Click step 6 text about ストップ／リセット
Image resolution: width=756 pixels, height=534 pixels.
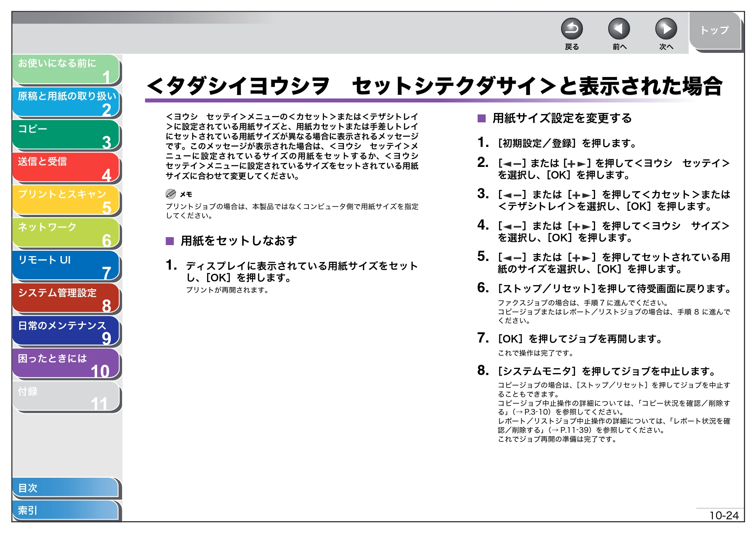614,289
